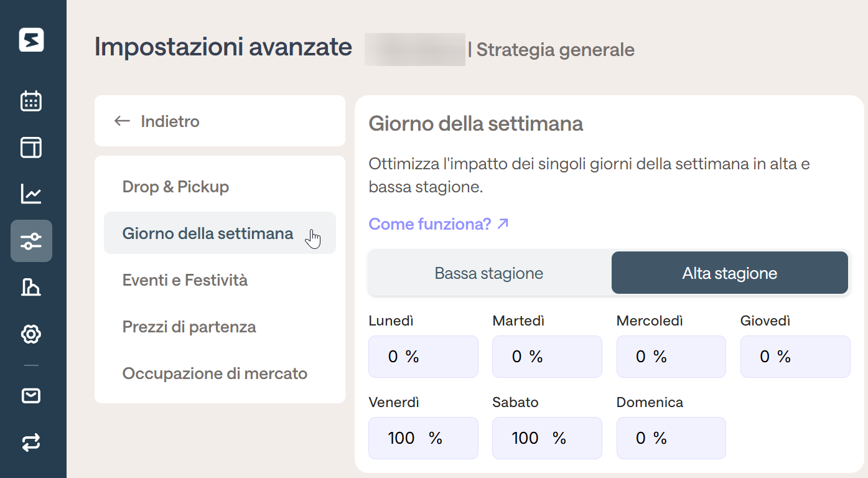Click the Domenica percentage input field
This screenshot has height=478, width=868.
[671, 438]
